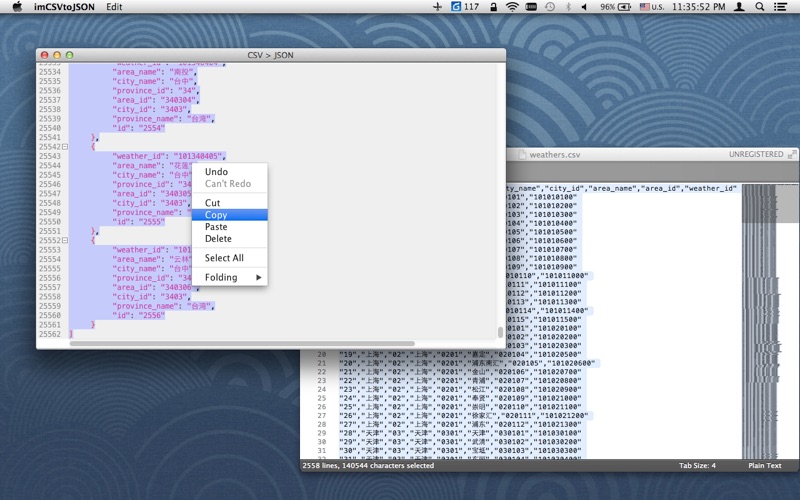Choose Cut in the context menu
Screen dimensions: 800x500
click(x=230, y=203)
